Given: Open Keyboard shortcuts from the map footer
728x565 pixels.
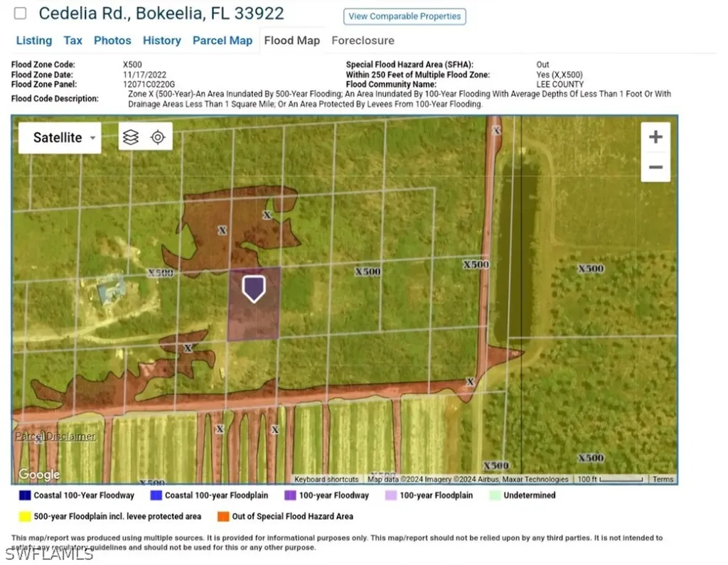Looking at the screenshot, I should (326, 479).
